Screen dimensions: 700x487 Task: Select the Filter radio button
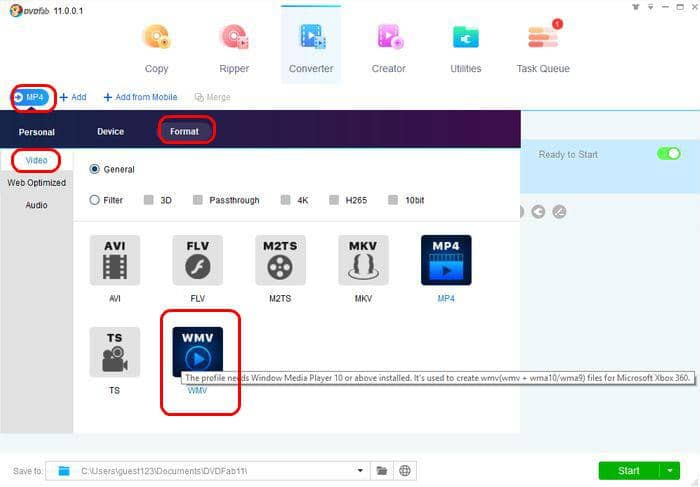94,200
